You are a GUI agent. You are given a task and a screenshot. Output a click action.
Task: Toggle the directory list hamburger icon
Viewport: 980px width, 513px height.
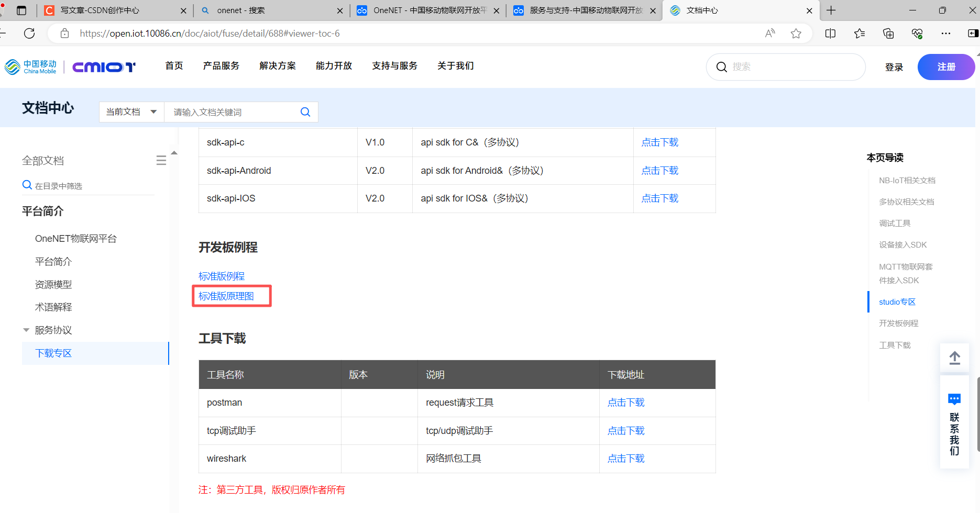(x=161, y=160)
